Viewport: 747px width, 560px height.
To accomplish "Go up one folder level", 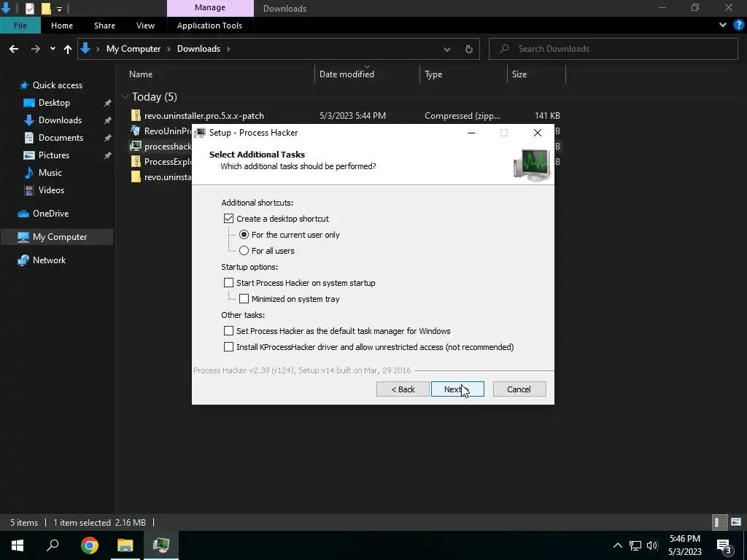I will pos(68,49).
